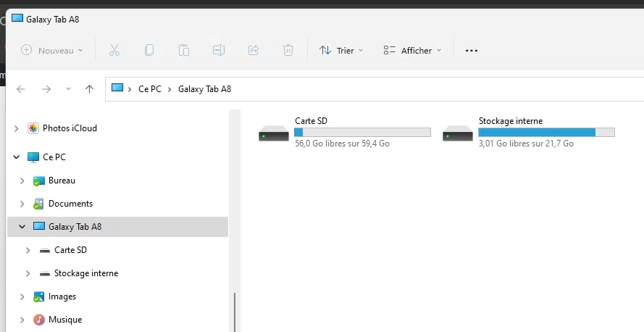
Task: Open the three-dot more options menu
Action: coord(472,51)
